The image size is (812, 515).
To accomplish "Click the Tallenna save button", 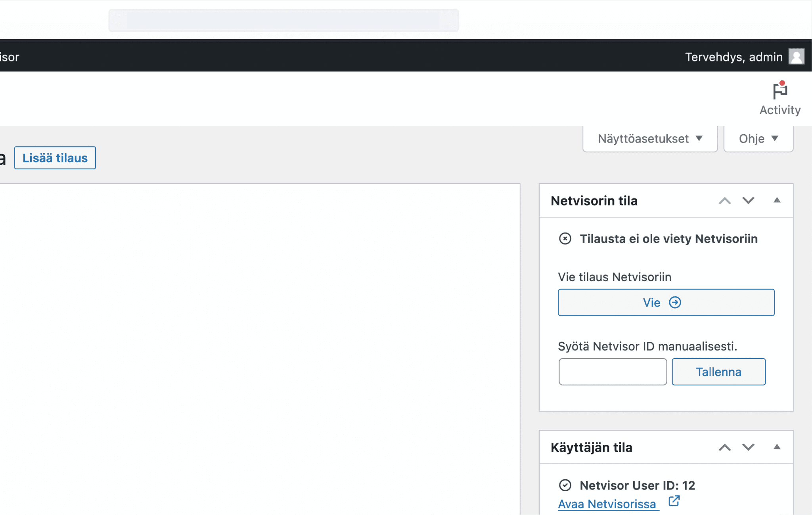I will click(x=718, y=372).
